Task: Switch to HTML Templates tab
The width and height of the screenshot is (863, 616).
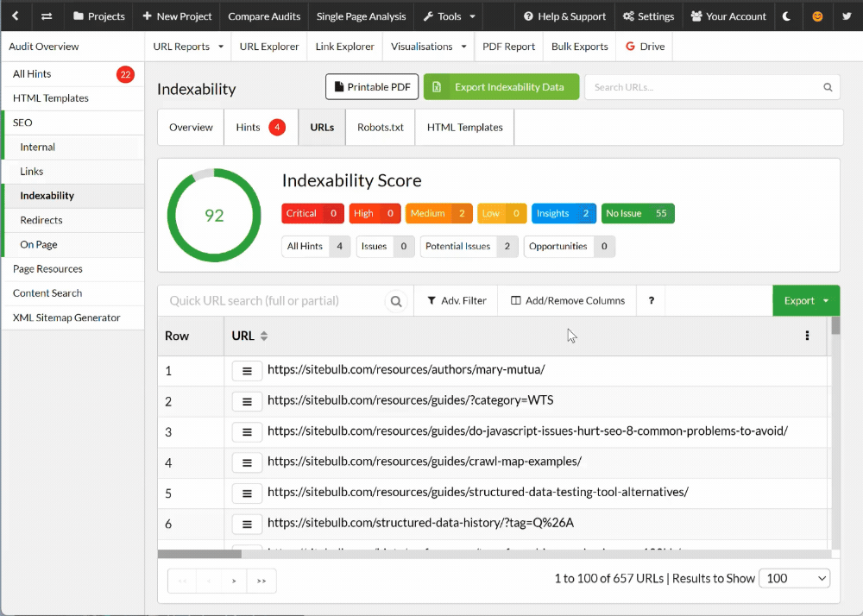Action: click(464, 128)
